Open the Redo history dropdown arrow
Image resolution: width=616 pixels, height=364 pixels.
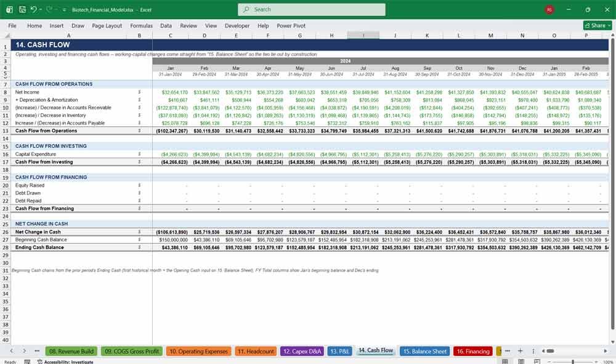(56, 10)
